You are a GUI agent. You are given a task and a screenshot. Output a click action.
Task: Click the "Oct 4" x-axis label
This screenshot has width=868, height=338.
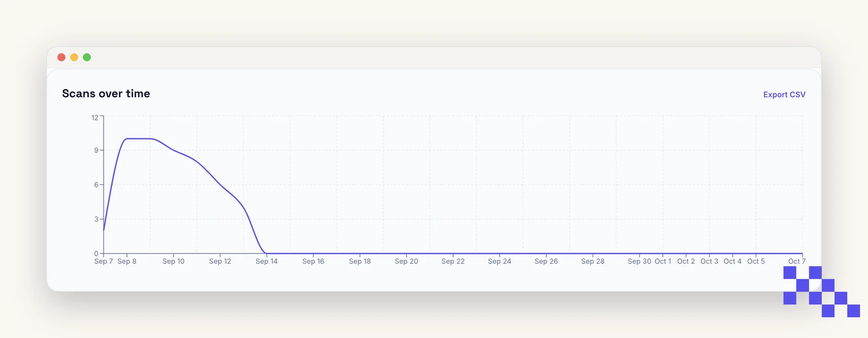coord(733,261)
